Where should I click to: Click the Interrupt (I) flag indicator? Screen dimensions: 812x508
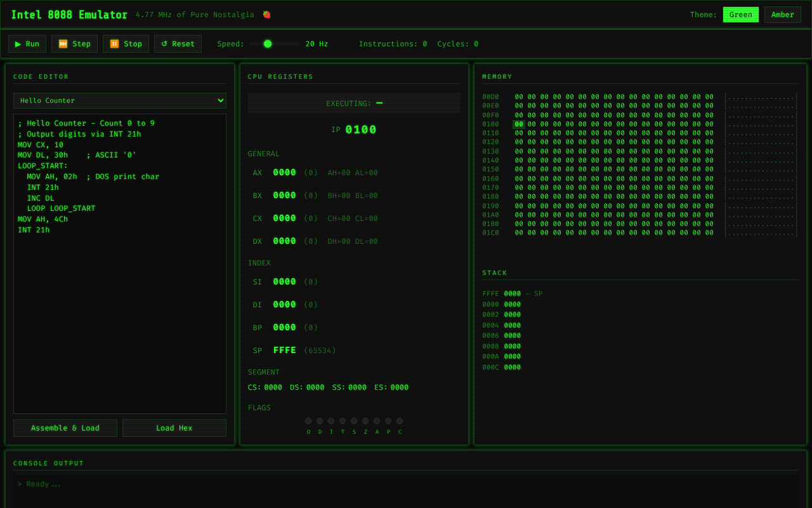[331, 421]
